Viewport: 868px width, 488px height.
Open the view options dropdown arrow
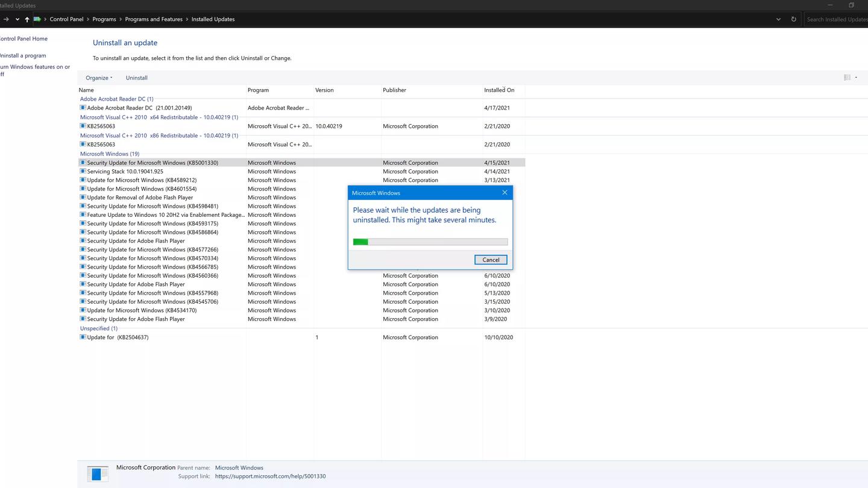[x=855, y=77]
